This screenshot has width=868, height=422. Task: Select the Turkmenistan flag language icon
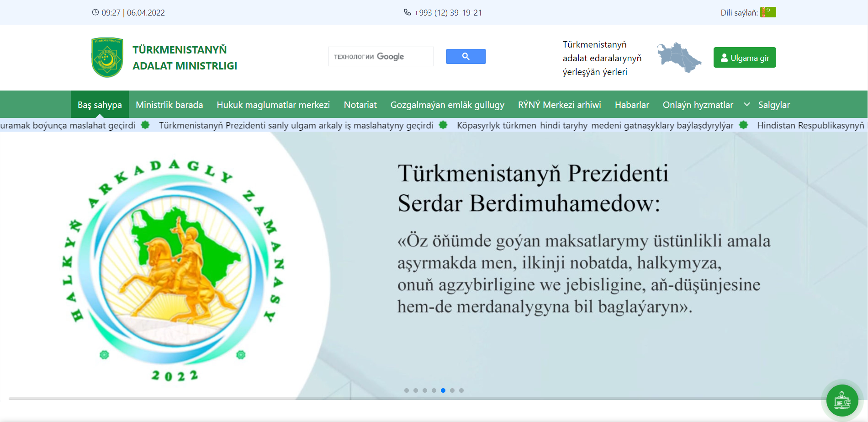(x=768, y=12)
